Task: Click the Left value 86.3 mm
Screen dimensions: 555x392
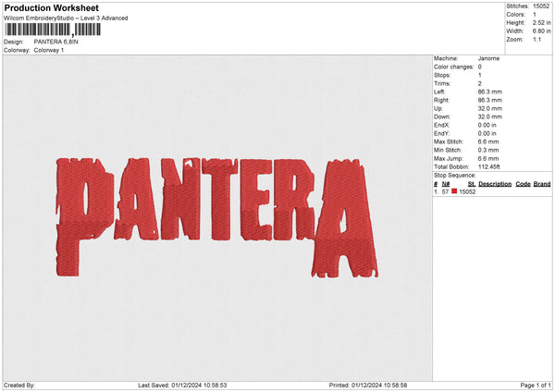Action: (490, 92)
